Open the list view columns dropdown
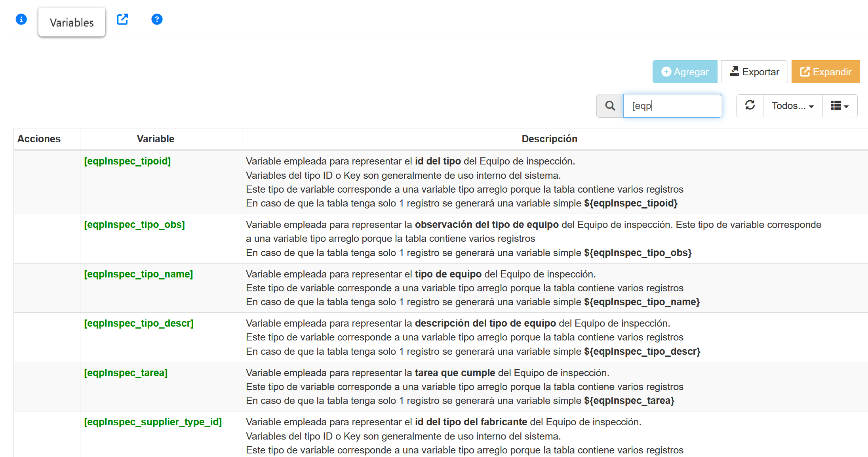 point(839,106)
